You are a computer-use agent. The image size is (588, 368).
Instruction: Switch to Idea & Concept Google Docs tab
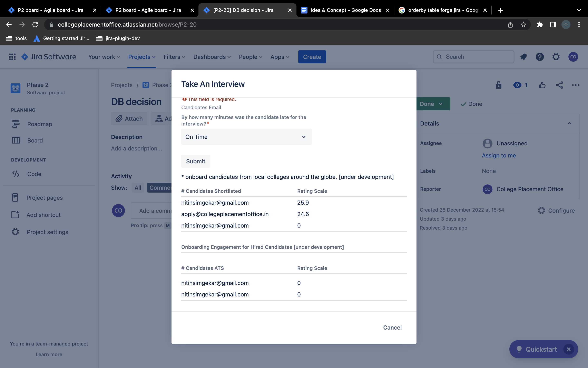click(345, 10)
